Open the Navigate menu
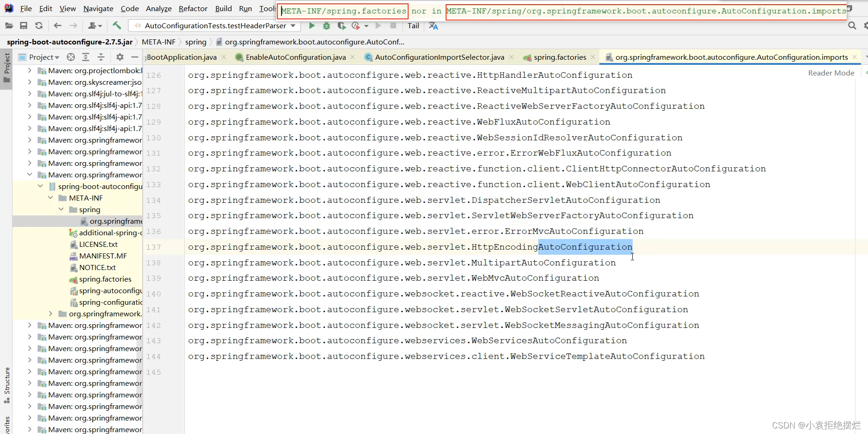 coord(98,8)
